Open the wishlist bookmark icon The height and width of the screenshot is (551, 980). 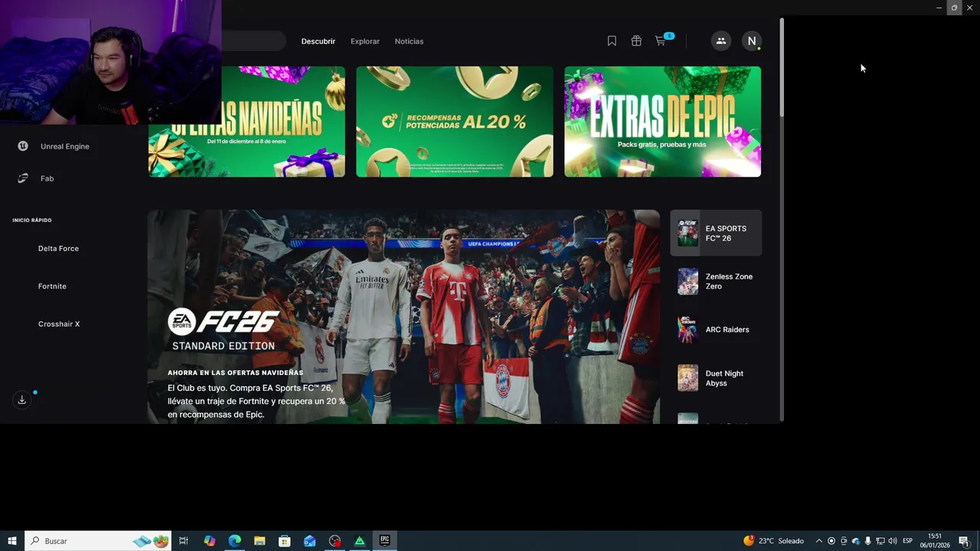(x=612, y=41)
